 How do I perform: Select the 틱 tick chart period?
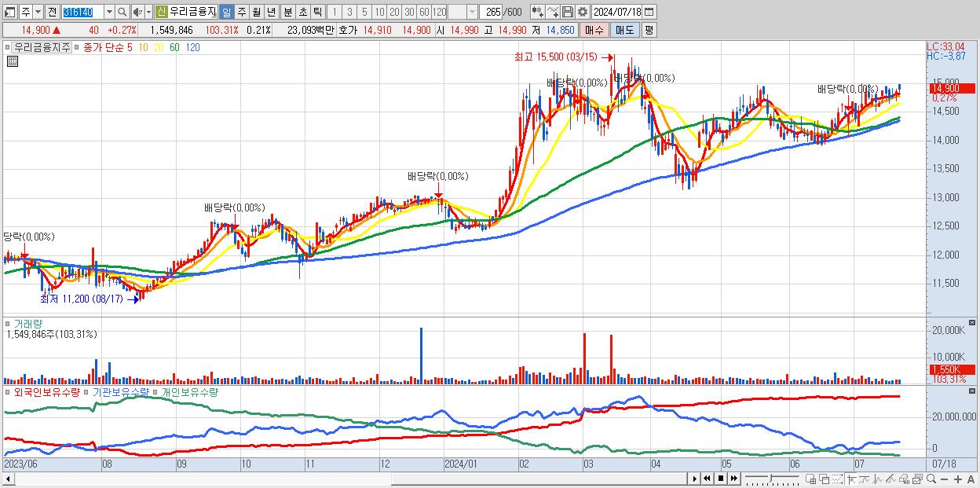point(317,12)
